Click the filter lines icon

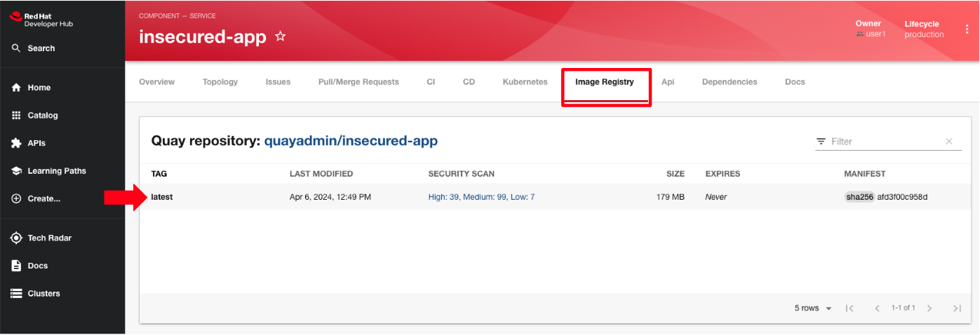coord(821,142)
